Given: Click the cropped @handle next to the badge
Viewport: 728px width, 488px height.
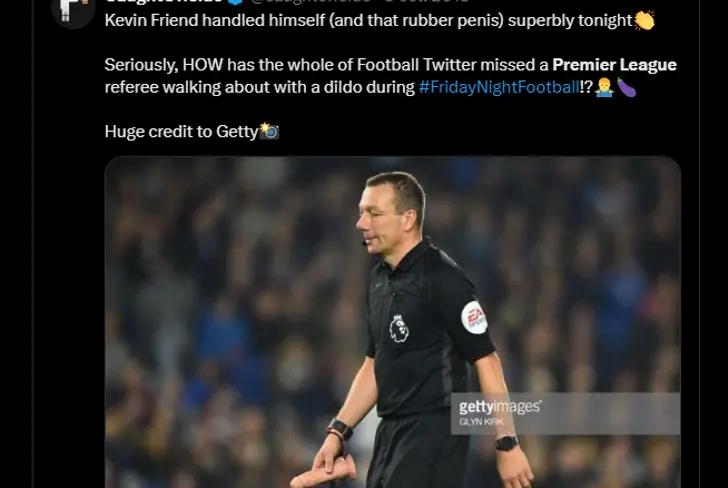Looking at the screenshot, I should click(311, 1).
